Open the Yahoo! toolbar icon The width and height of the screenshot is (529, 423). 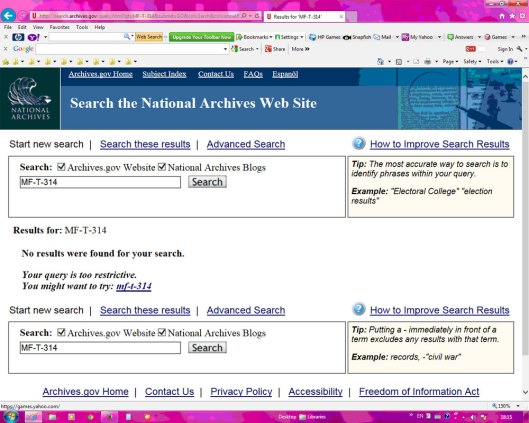33,37
